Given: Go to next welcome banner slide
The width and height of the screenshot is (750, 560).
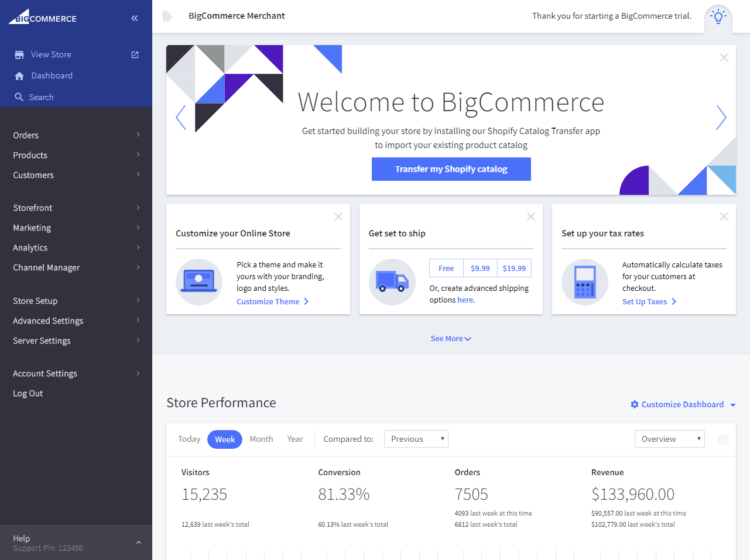Looking at the screenshot, I should point(721,118).
